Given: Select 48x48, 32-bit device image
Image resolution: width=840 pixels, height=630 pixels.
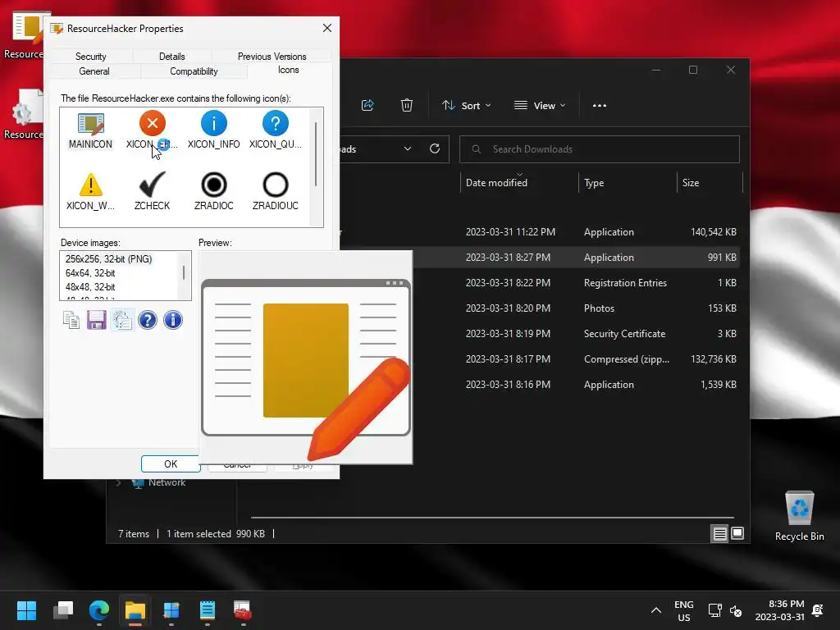Looking at the screenshot, I should click(90, 286).
